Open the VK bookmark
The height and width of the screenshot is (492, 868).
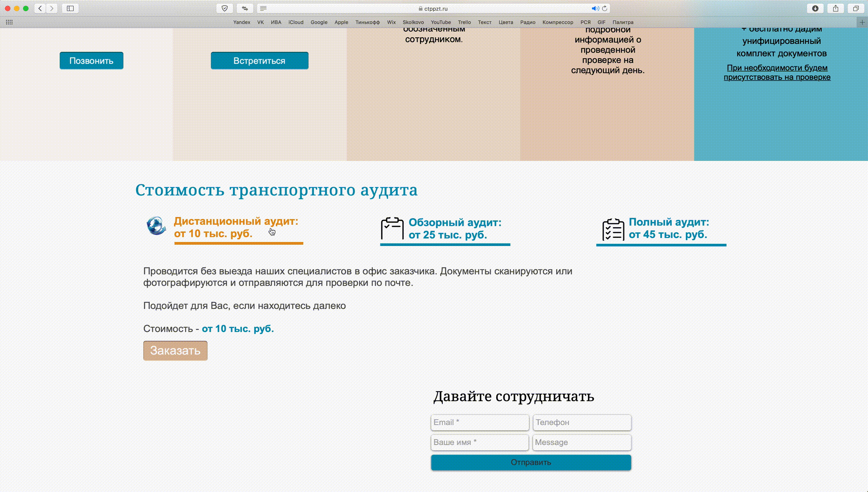pyautogui.click(x=260, y=22)
